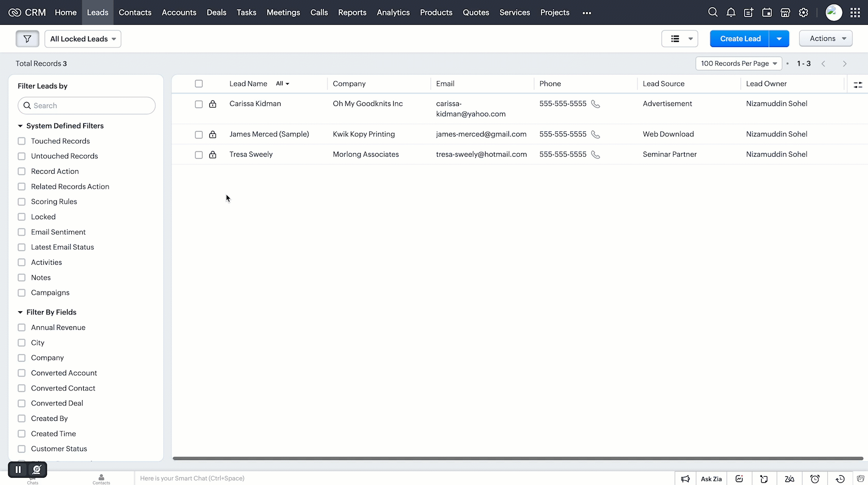The image size is (868, 485).
Task: Click the filter funnel icon
Action: pyautogui.click(x=27, y=39)
